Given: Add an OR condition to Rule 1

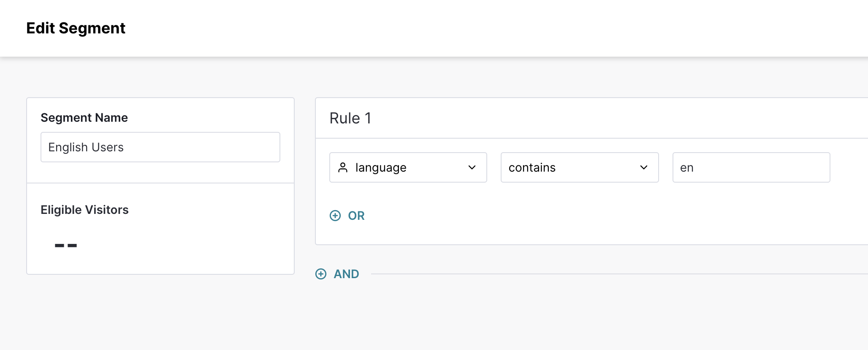Looking at the screenshot, I should [x=355, y=216].
